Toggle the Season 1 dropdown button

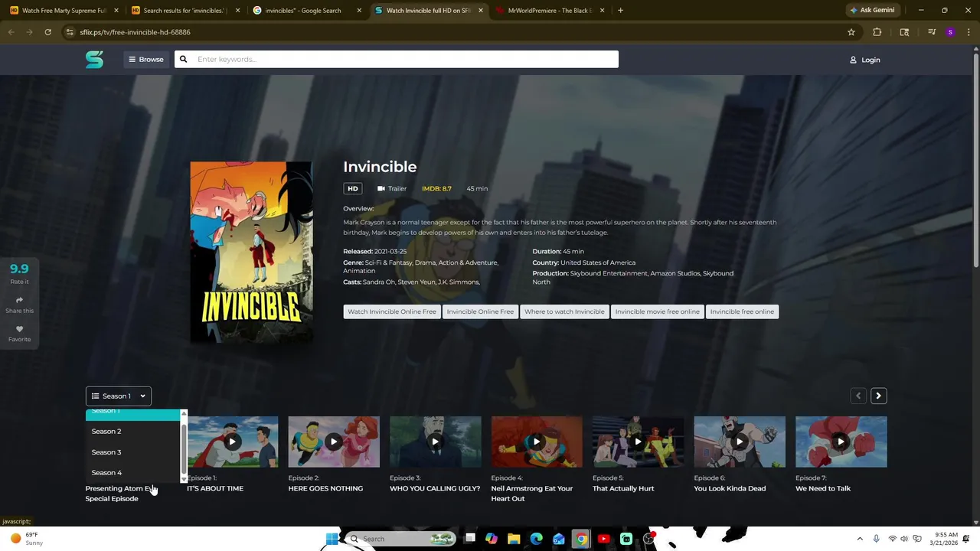click(x=119, y=396)
